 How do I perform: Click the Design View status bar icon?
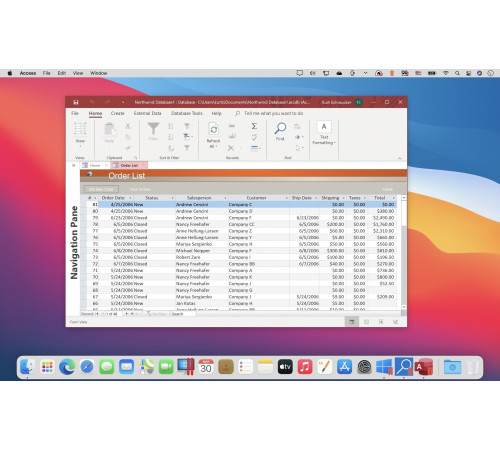pos(395,322)
